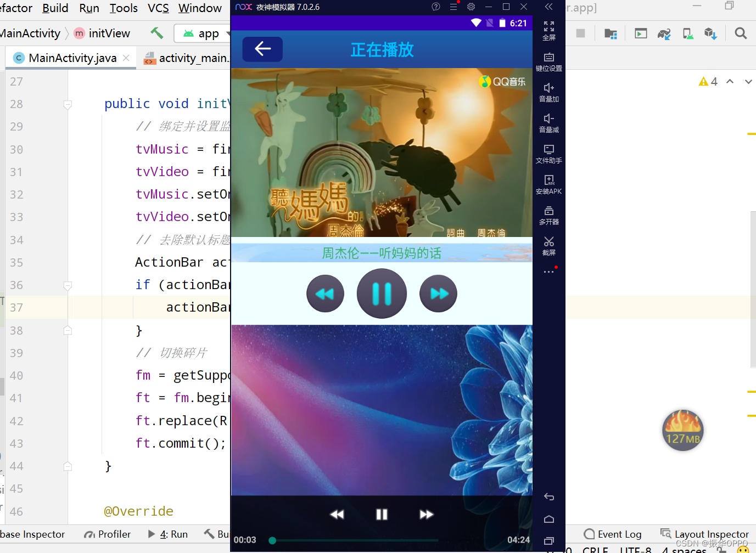The height and width of the screenshot is (553, 756).
Task: Click initView in the breadcrumb bar
Action: coord(102,33)
